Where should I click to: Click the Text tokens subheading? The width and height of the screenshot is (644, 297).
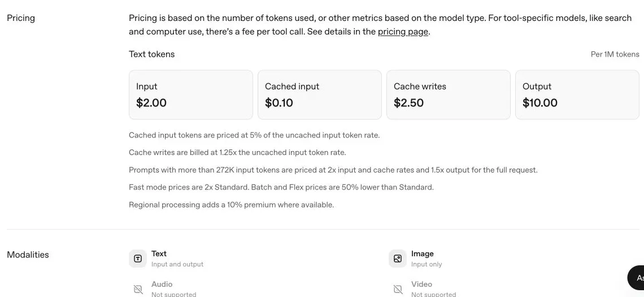pyautogui.click(x=151, y=54)
